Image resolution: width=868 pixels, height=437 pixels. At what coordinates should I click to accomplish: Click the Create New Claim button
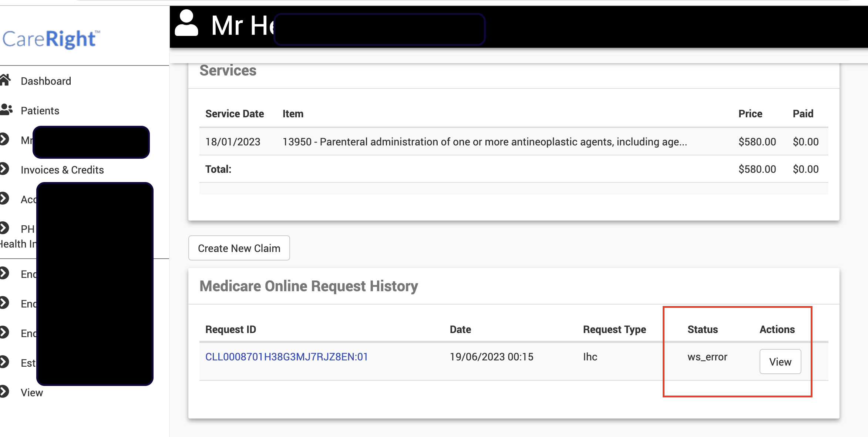[239, 248]
